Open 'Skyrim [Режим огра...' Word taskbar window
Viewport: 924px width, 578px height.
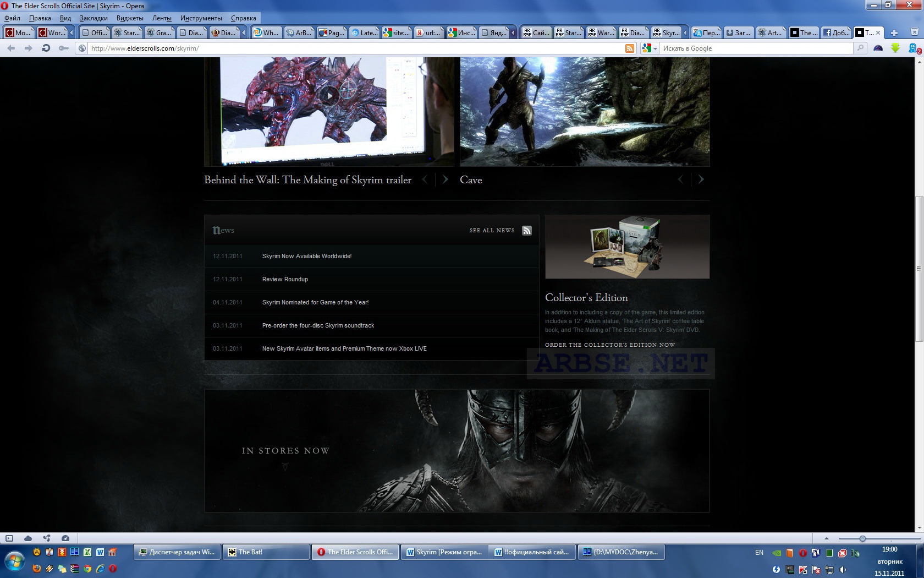[x=444, y=552]
